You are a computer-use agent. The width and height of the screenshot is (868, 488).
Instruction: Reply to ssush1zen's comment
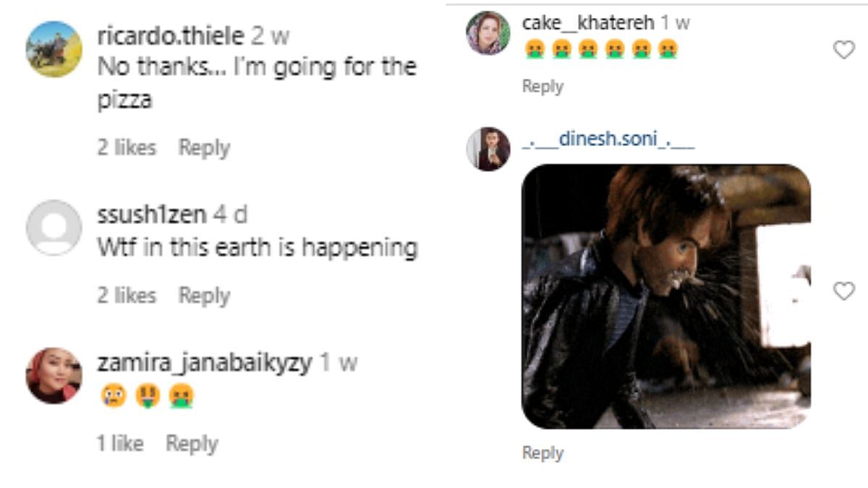pos(204,295)
